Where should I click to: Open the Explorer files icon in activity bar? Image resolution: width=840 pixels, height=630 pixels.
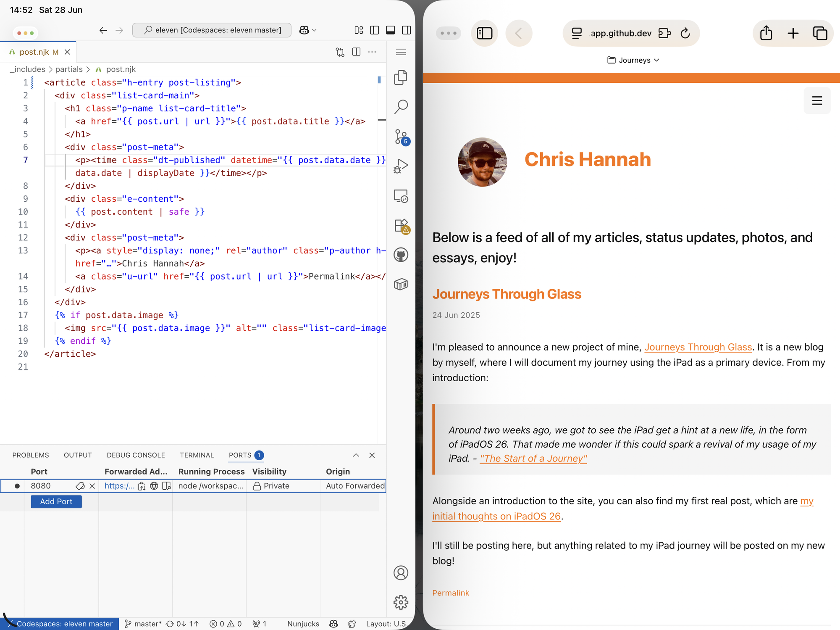(401, 77)
